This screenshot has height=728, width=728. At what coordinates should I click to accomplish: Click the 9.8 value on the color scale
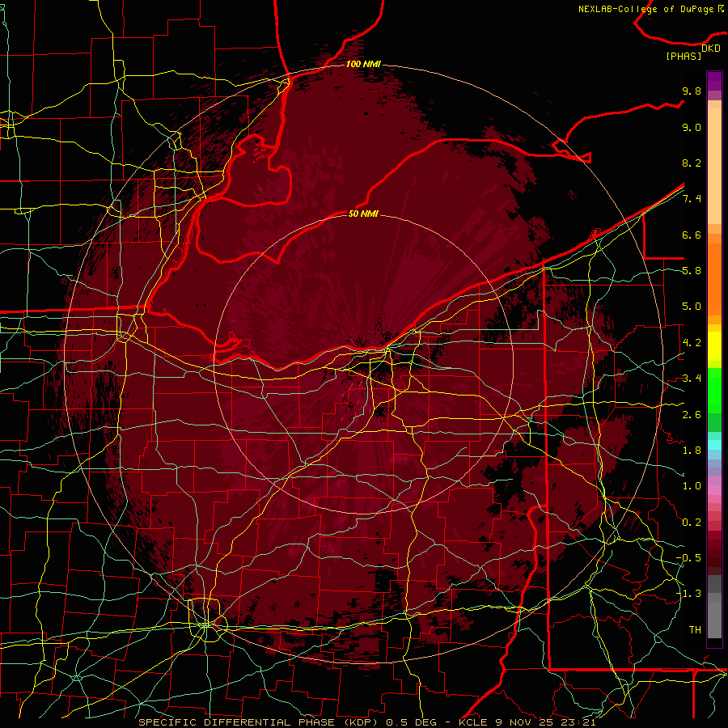[692, 91]
